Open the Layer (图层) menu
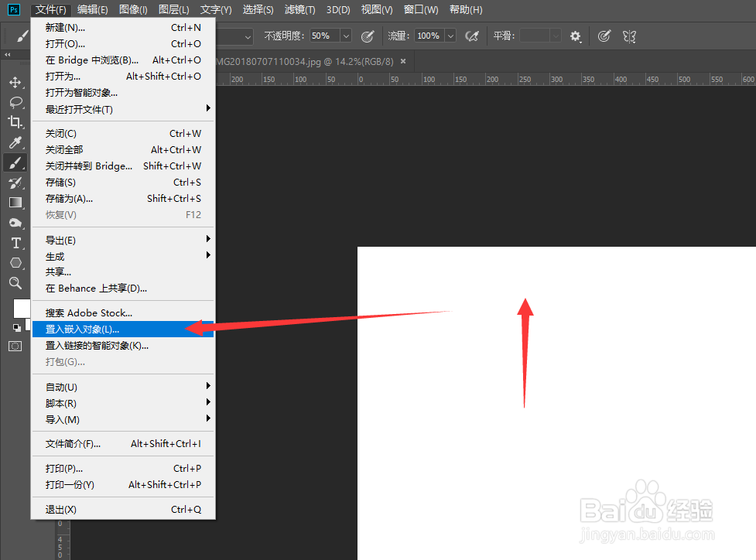756x560 pixels. coord(173,9)
